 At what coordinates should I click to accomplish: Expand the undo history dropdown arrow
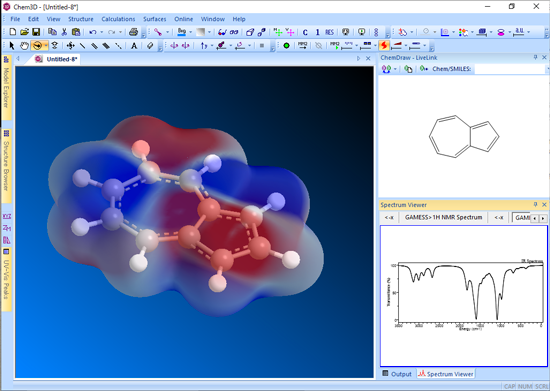tap(102, 32)
